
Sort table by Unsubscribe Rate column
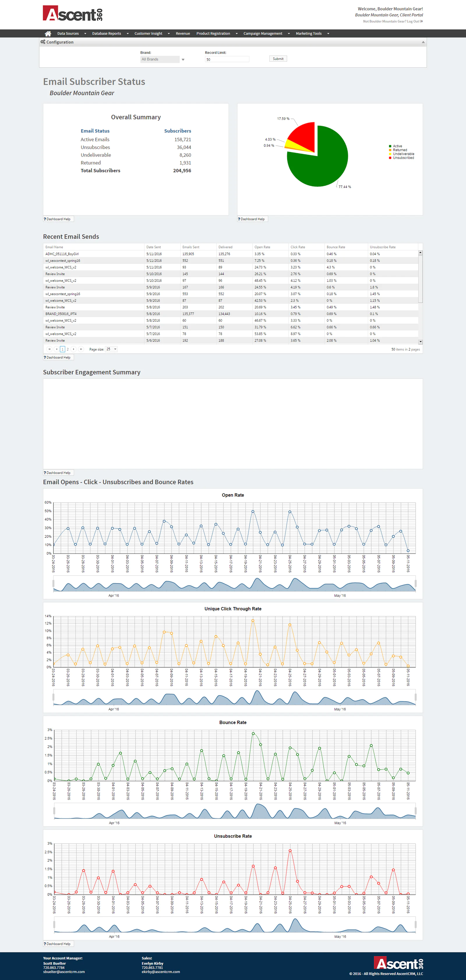coord(383,247)
